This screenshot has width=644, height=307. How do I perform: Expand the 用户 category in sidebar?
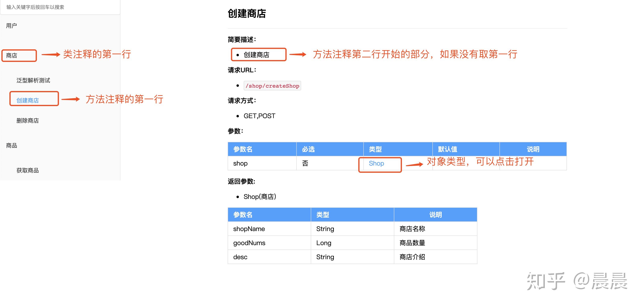[x=11, y=26]
